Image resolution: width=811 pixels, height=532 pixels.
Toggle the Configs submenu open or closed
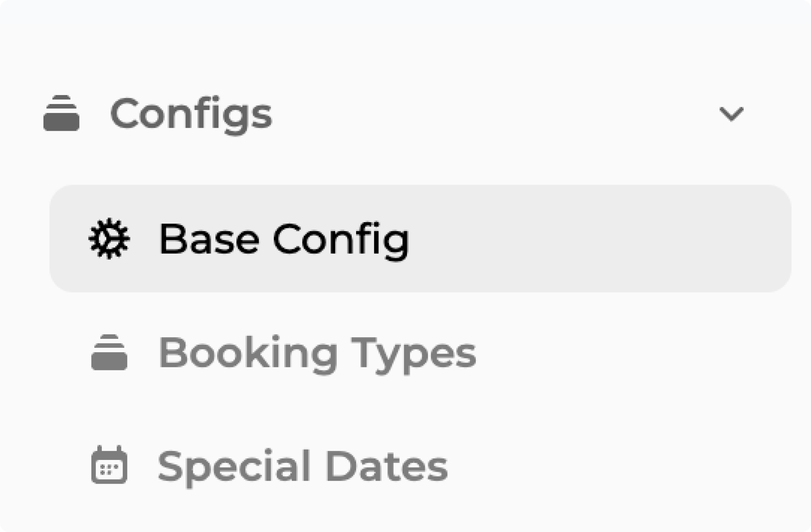(x=731, y=114)
